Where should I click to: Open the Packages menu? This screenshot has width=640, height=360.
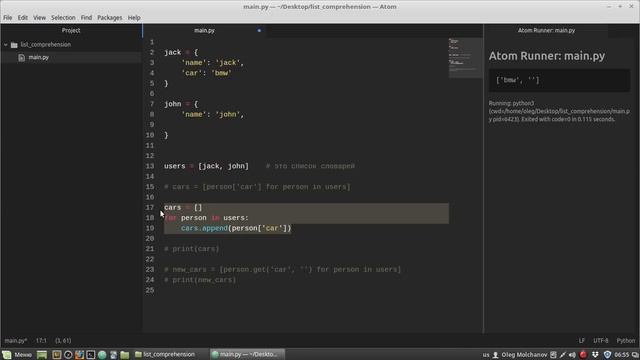pos(109,18)
